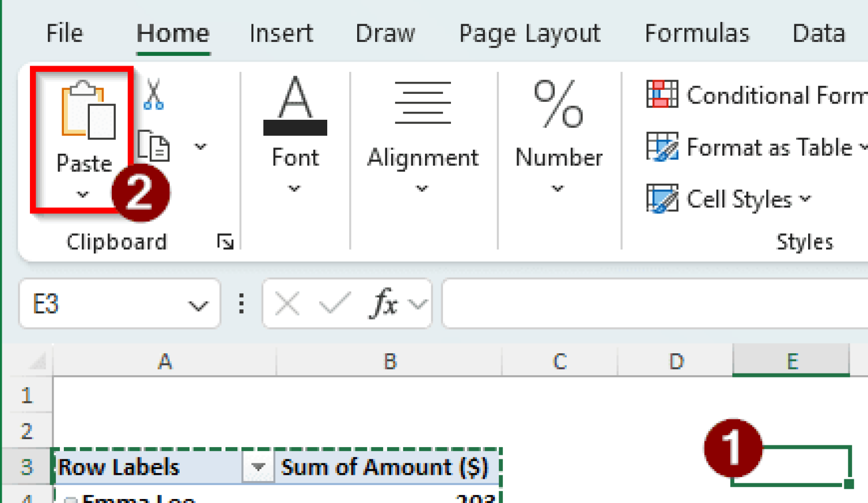
Task: Open the Name Box dropdown
Action: click(x=197, y=304)
